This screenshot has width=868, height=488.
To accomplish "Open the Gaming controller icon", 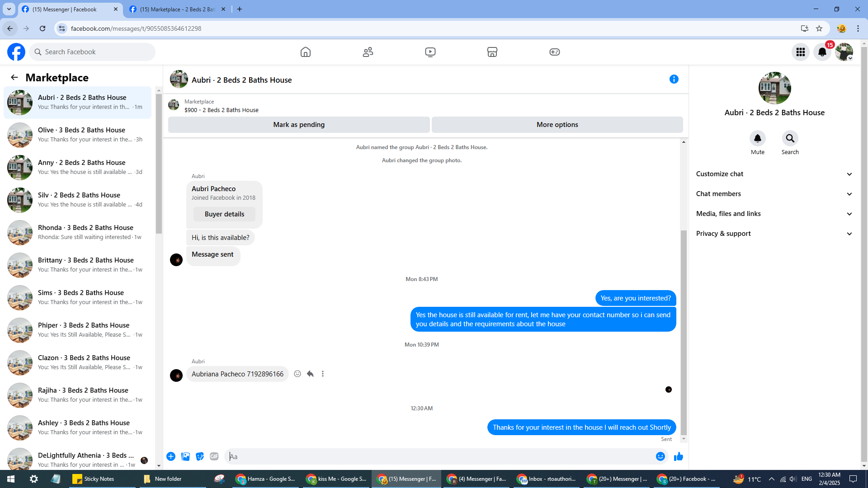I will pyautogui.click(x=555, y=52).
